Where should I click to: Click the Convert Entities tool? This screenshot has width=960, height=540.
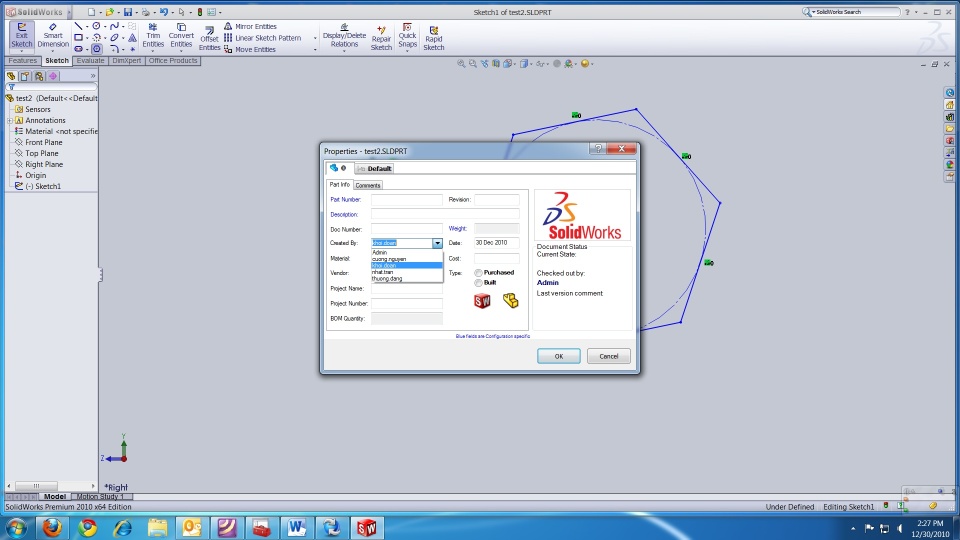(x=181, y=36)
